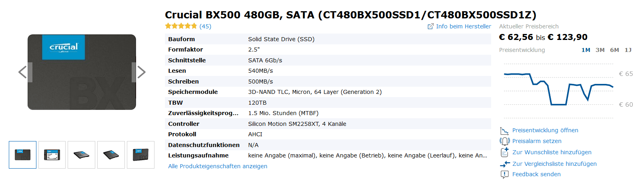The height and width of the screenshot is (187, 644).
Task: Select the 1M price range tab
Action: [x=586, y=50]
